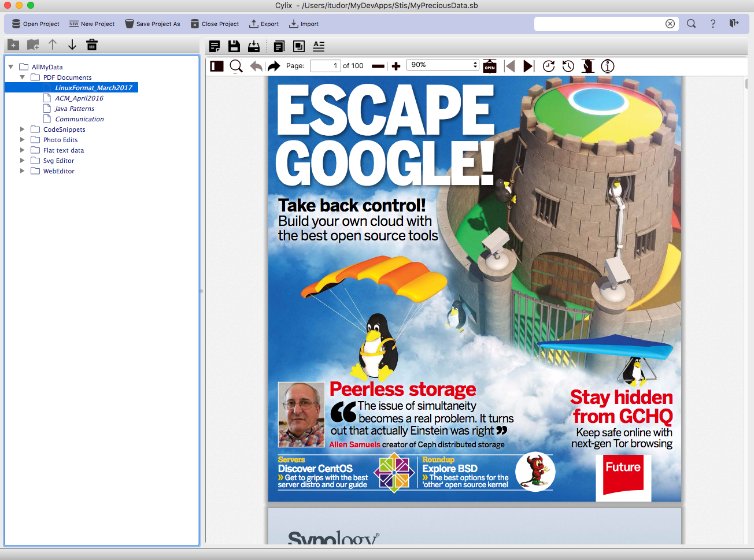
Task: Click the add item icon with plus badge
Action: pos(33,45)
